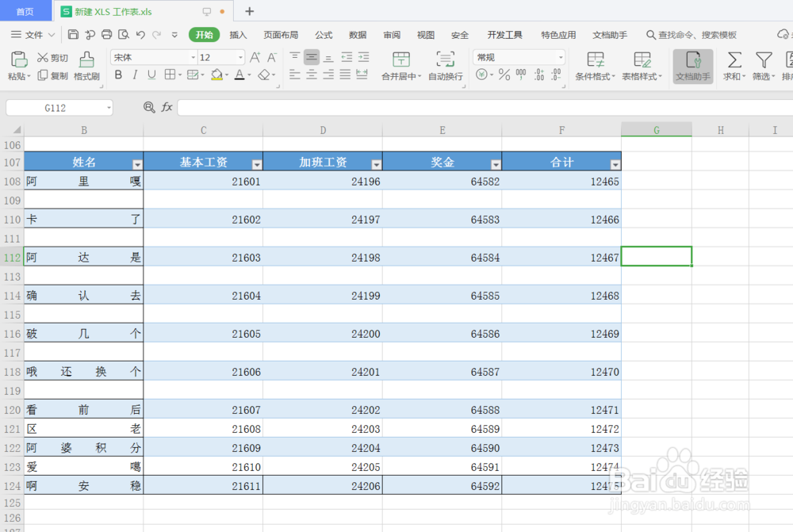
Task: Click 筛选 filter button
Action: (764, 67)
